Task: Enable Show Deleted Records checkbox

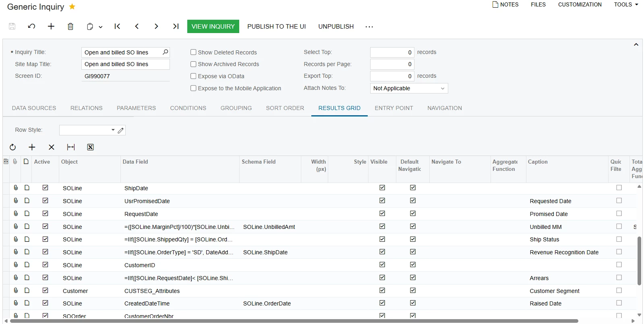Action: point(193,52)
